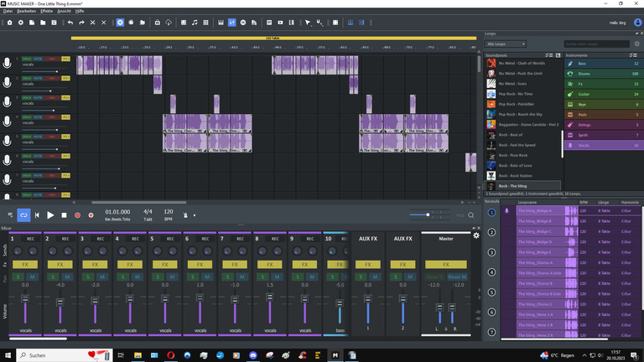Open the mixer settings gear icon
644x362 pixels.
[476, 235]
